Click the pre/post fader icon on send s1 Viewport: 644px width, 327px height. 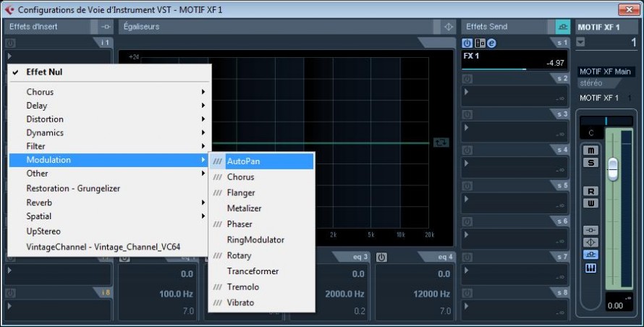tap(480, 43)
